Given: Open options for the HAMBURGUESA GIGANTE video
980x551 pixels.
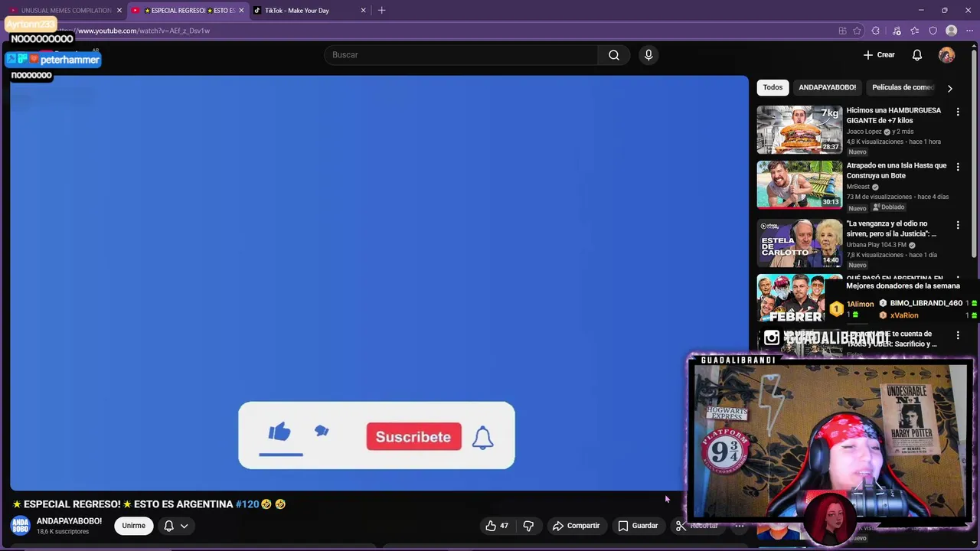Looking at the screenshot, I should point(957,112).
